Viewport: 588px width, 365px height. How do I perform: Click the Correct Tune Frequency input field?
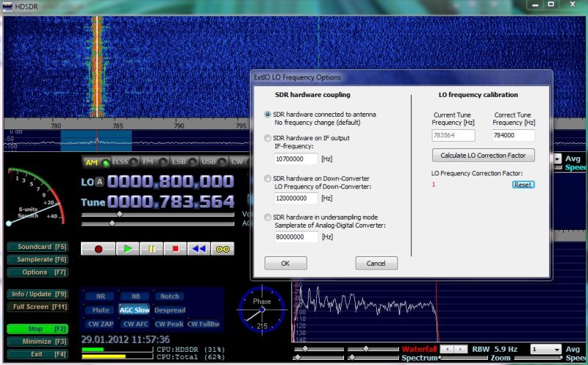[x=513, y=135]
